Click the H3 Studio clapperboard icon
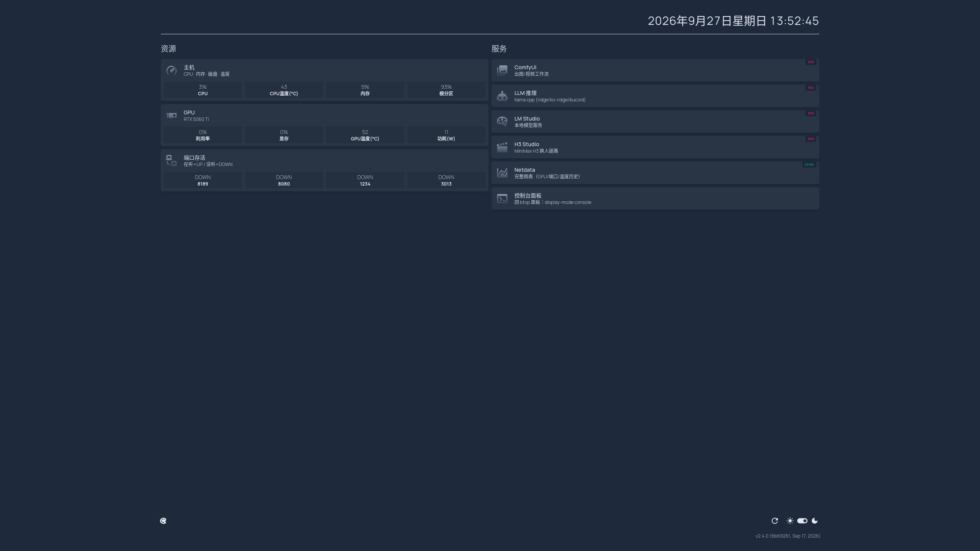 click(502, 147)
